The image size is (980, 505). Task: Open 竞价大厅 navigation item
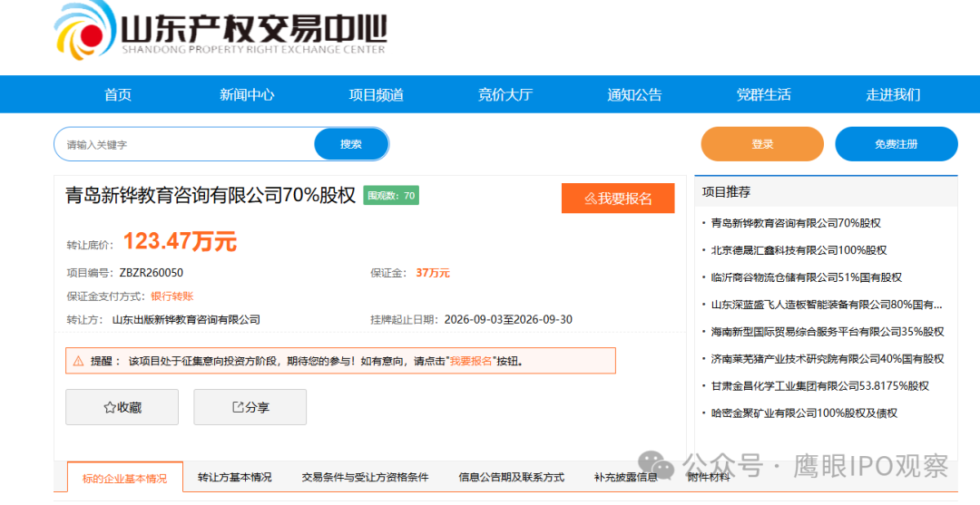tap(505, 94)
